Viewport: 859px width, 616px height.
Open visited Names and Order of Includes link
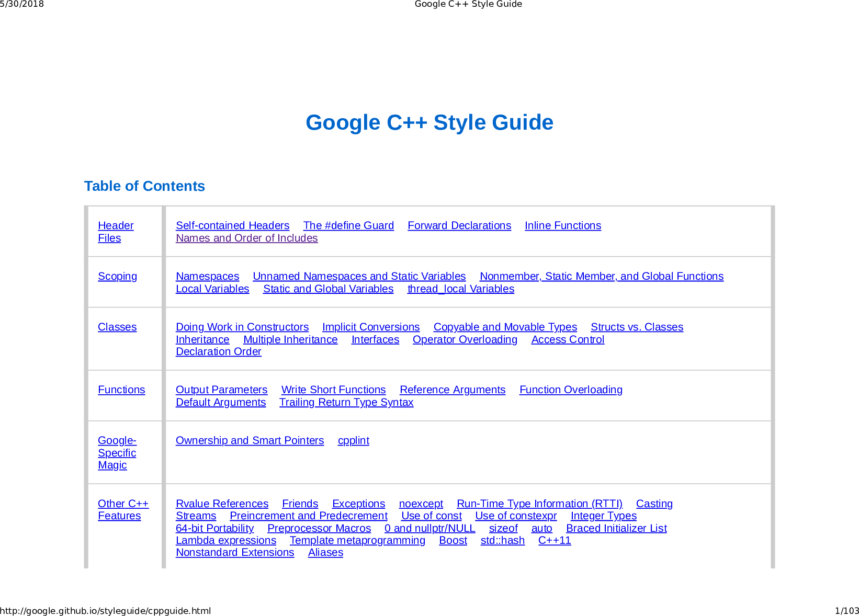(246, 238)
